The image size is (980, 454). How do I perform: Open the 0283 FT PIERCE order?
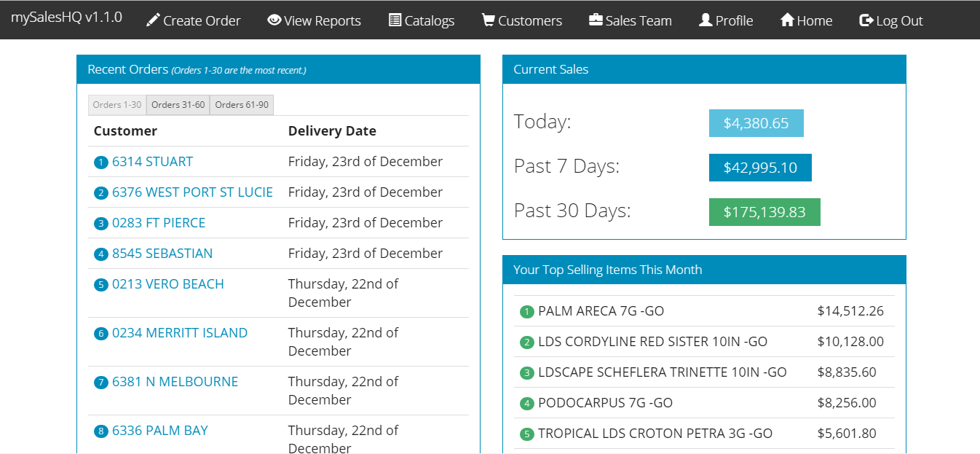(159, 223)
